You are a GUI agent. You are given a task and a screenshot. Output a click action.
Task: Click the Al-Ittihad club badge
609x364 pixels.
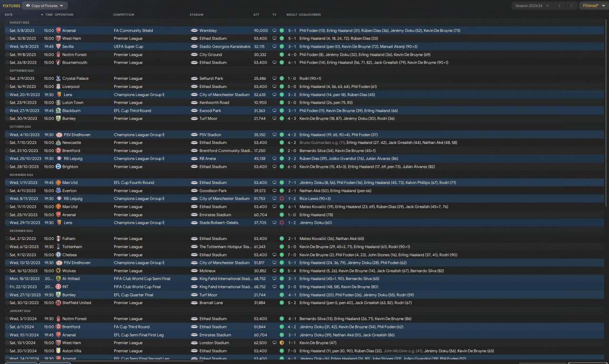[59, 279]
